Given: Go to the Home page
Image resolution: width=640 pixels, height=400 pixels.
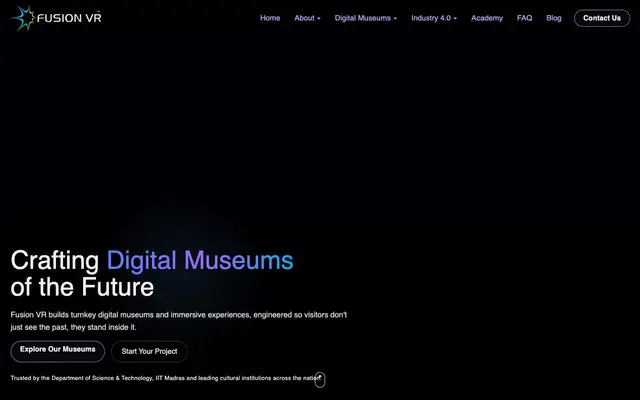Looking at the screenshot, I should (x=270, y=18).
